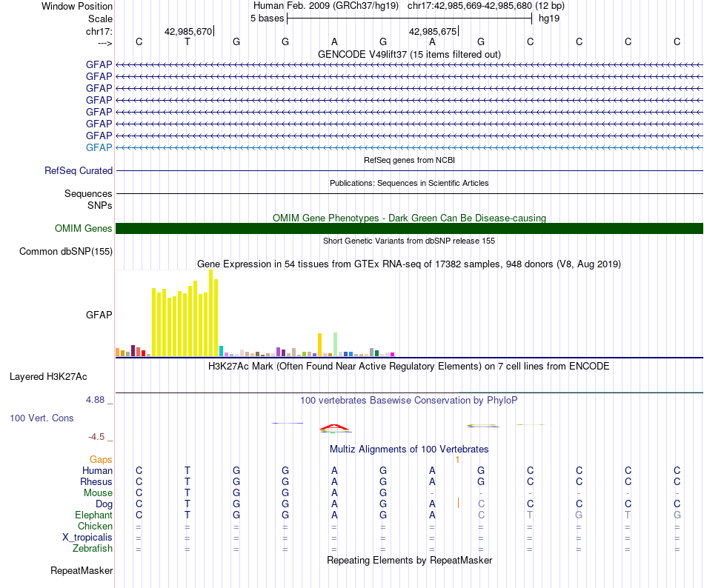The width and height of the screenshot is (704, 588).
Task: Click the -4.5 PhyloP lower scale value
Action: 96,437
